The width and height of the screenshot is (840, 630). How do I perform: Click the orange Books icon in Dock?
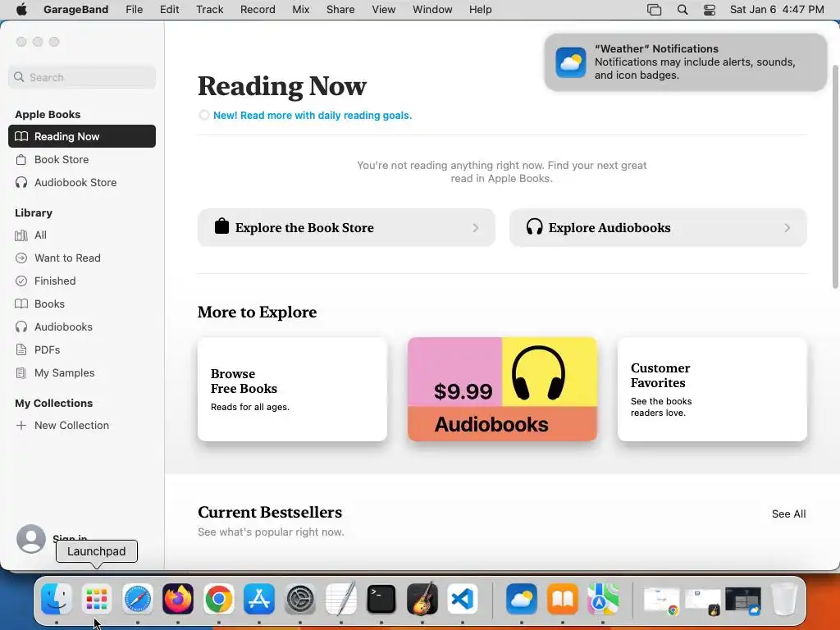coord(562,599)
